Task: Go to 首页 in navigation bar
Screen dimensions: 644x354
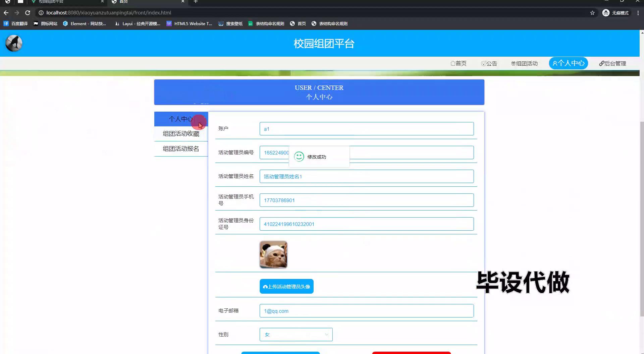Action: [458, 63]
